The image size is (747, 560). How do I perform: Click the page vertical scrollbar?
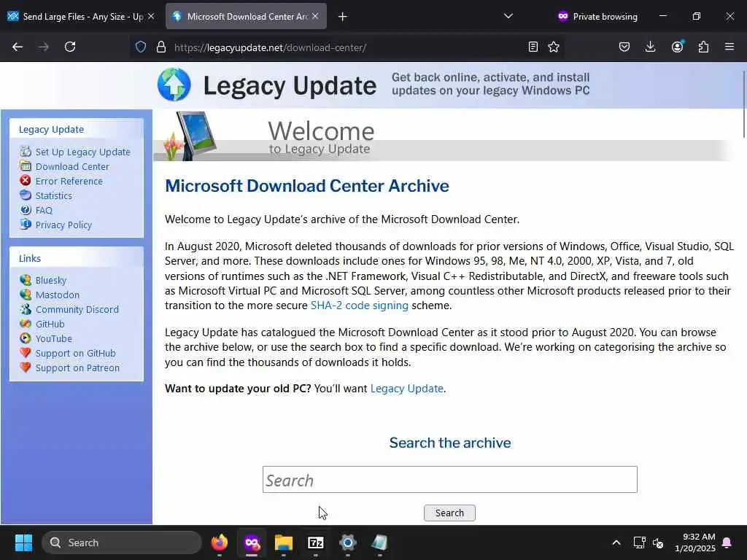point(743,104)
